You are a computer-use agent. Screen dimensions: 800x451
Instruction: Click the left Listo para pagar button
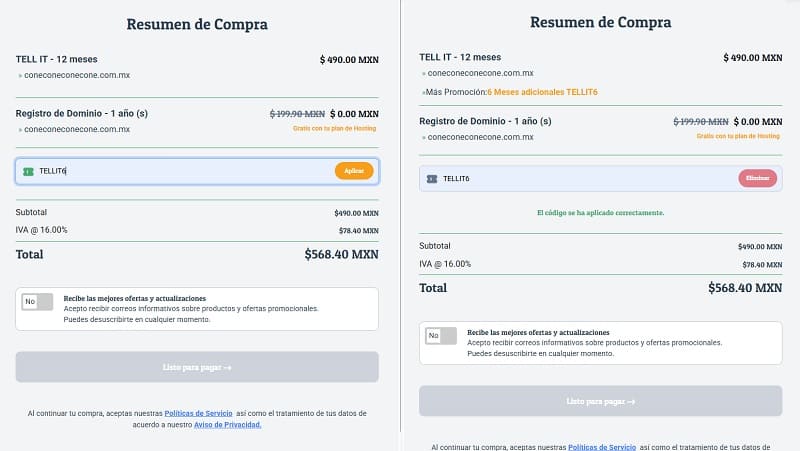(x=197, y=367)
